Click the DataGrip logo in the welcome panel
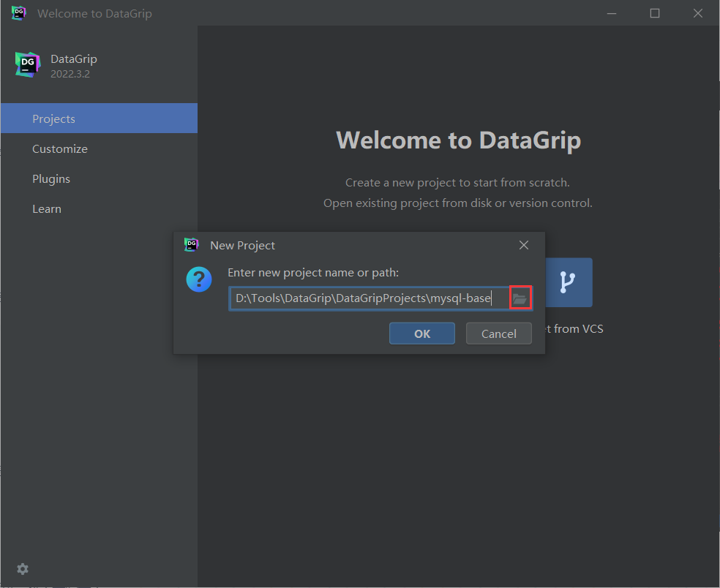 [x=27, y=64]
